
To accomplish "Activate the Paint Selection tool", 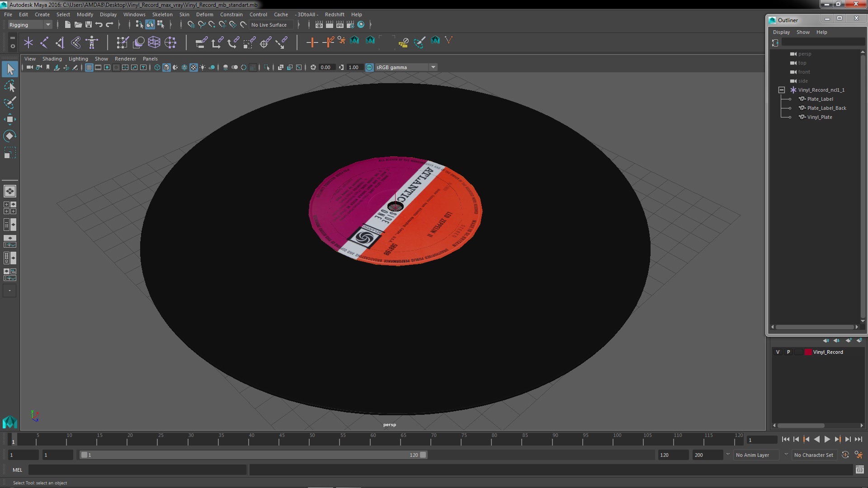I will coord(10,103).
